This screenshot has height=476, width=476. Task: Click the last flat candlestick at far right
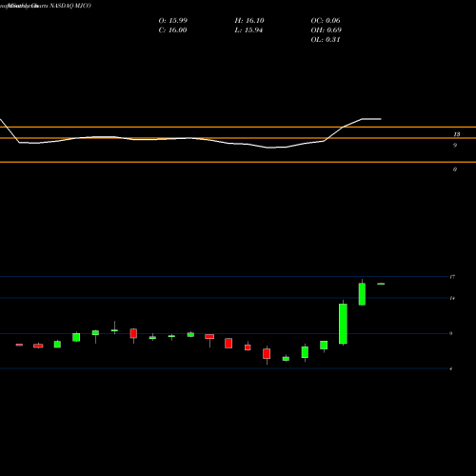(381, 284)
